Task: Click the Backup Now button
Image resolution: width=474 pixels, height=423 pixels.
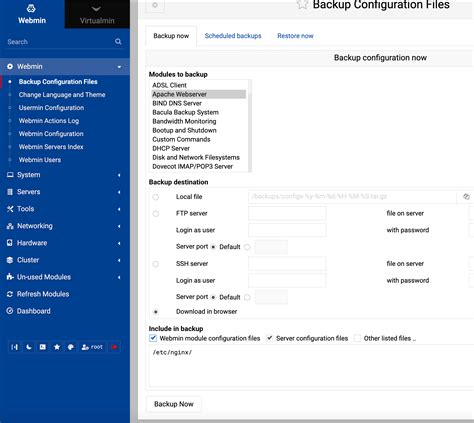Action: pos(174,404)
